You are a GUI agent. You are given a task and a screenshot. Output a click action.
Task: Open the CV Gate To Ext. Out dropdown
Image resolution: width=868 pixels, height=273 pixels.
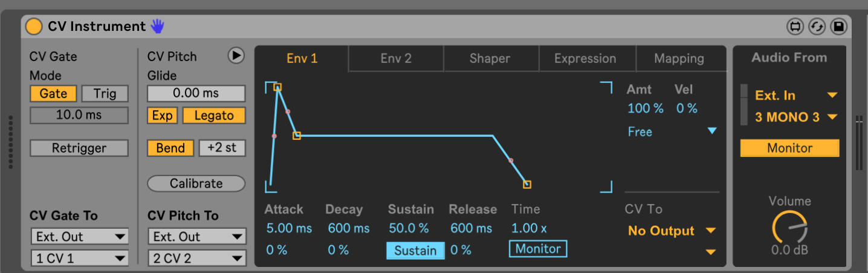tap(79, 237)
